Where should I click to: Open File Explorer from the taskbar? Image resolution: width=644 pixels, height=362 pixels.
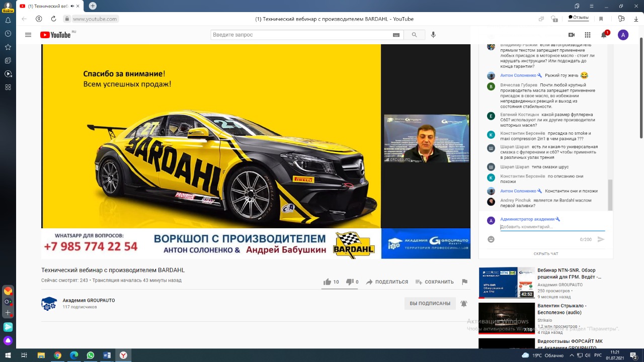point(40,355)
